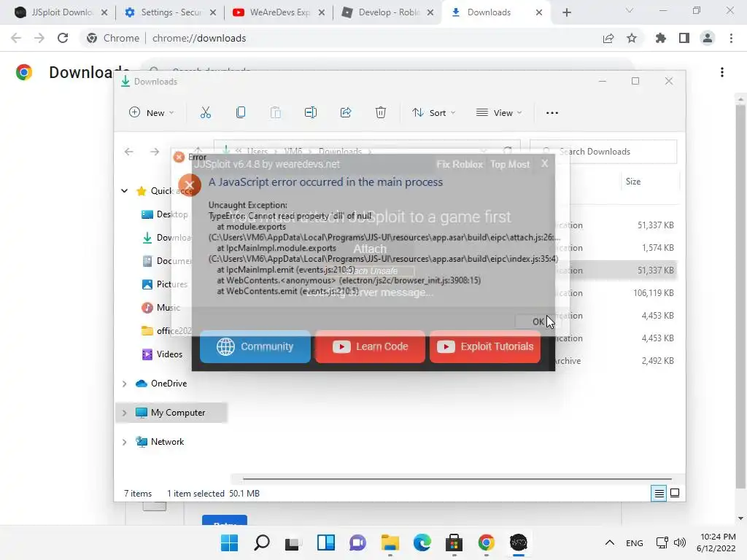747x560 pixels.
Task: Open Windows Start menu
Action: (230, 542)
